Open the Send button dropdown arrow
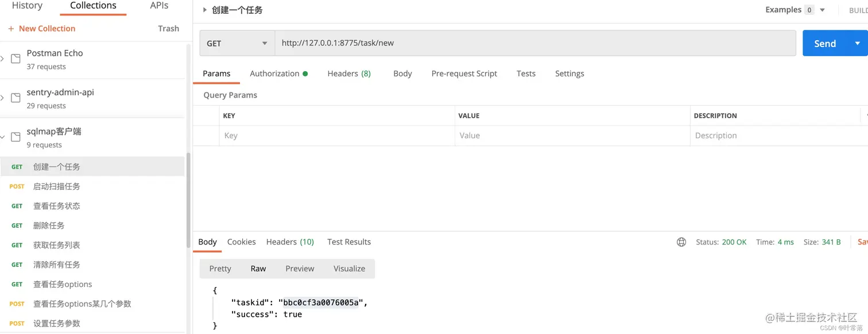Screen dimensions: 868x334 tap(858, 43)
